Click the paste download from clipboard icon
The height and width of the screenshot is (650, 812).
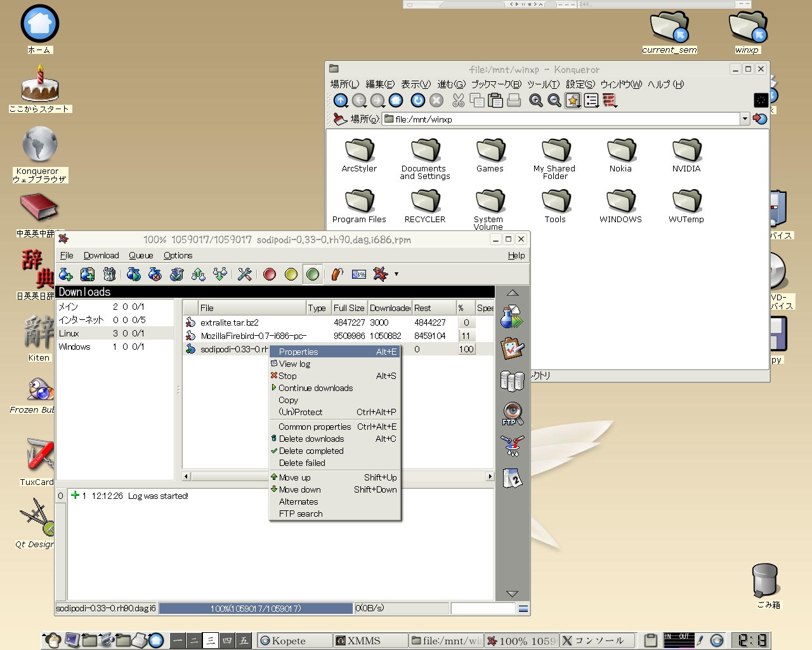[88, 274]
